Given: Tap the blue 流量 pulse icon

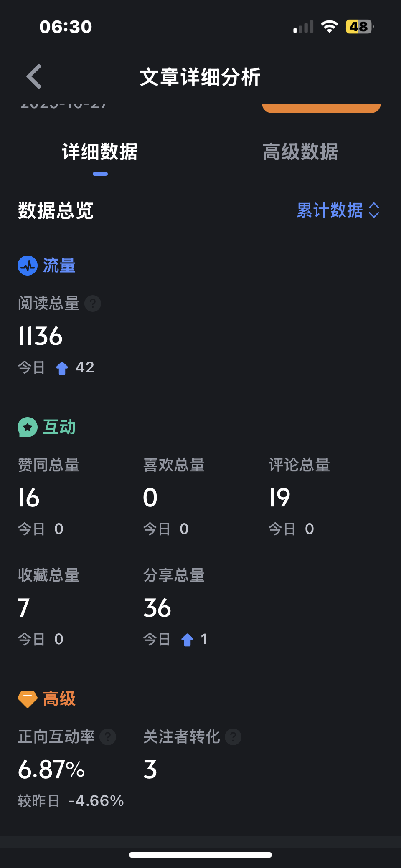Looking at the screenshot, I should [28, 266].
